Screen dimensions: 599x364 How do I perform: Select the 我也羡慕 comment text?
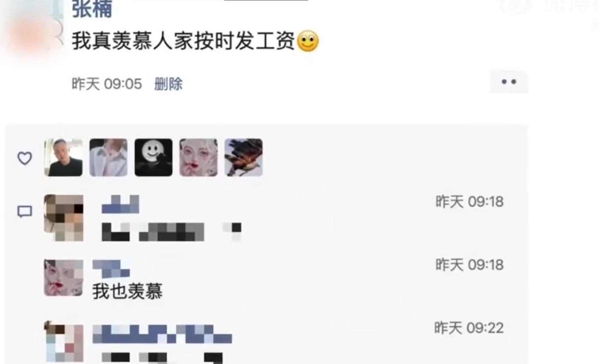click(128, 291)
